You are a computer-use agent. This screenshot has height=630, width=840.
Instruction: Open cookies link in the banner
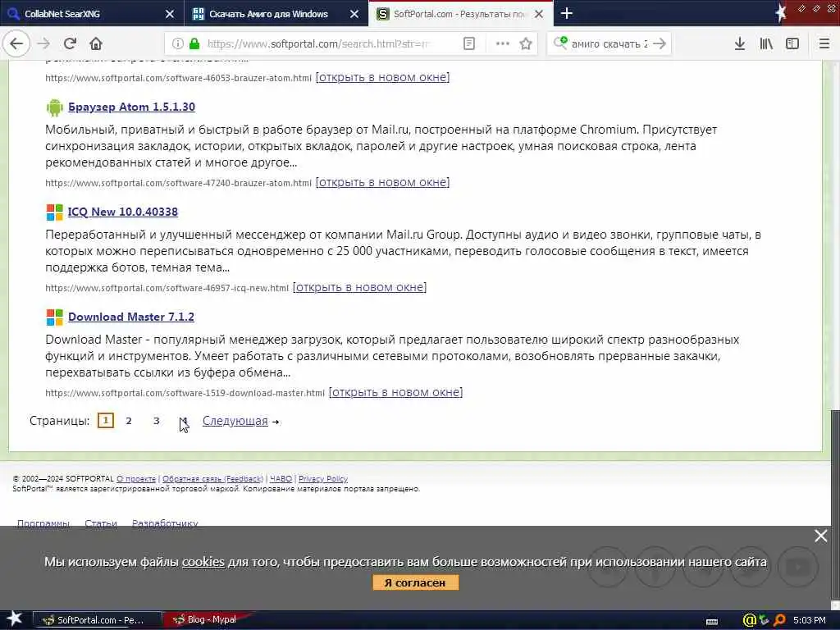point(203,562)
